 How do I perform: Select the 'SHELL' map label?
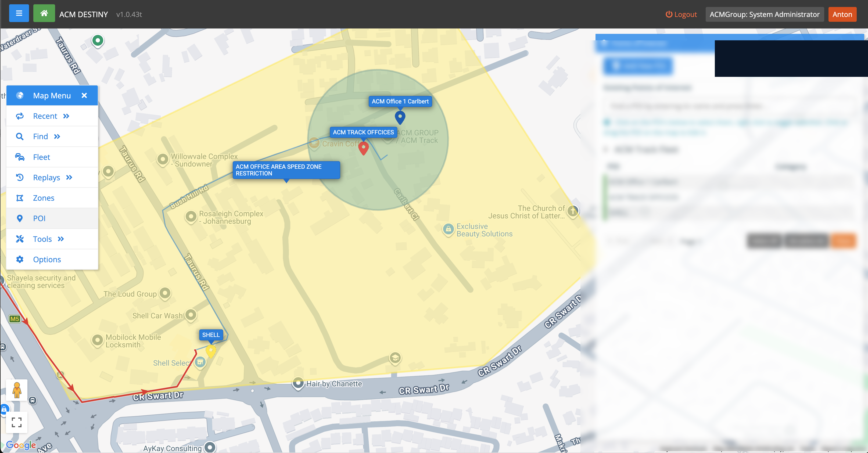tap(211, 335)
